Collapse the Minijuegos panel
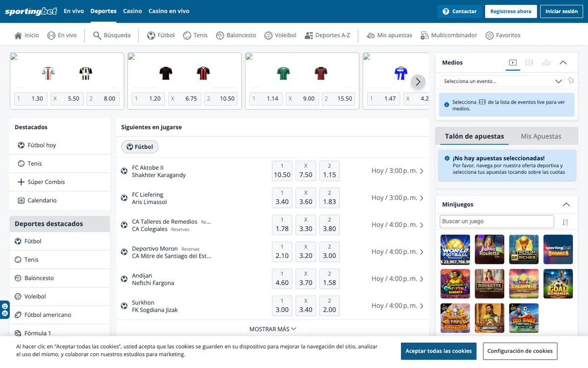The height and width of the screenshot is (368, 588). [566, 205]
